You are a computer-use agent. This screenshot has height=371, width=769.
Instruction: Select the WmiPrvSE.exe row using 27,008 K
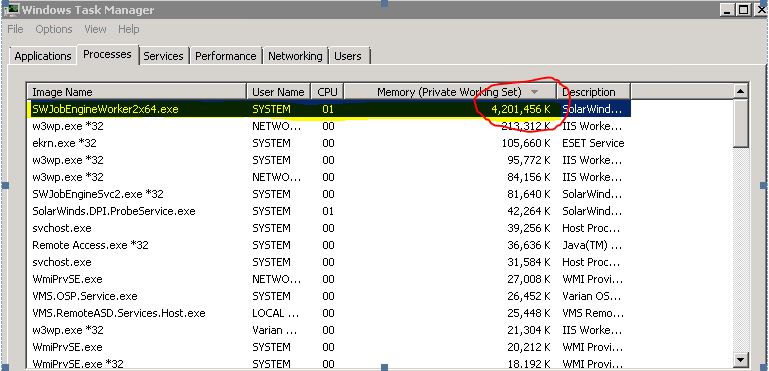coord(329,279)
